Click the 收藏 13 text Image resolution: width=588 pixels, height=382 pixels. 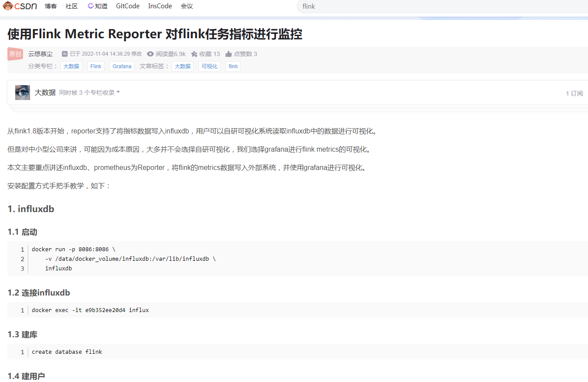pos(209,54)
